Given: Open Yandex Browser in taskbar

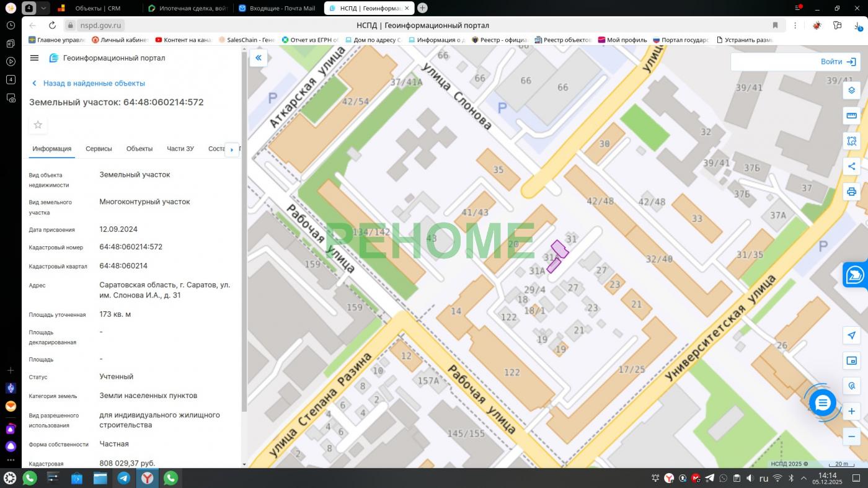Looking at the screenshot, I should (147, 477).
